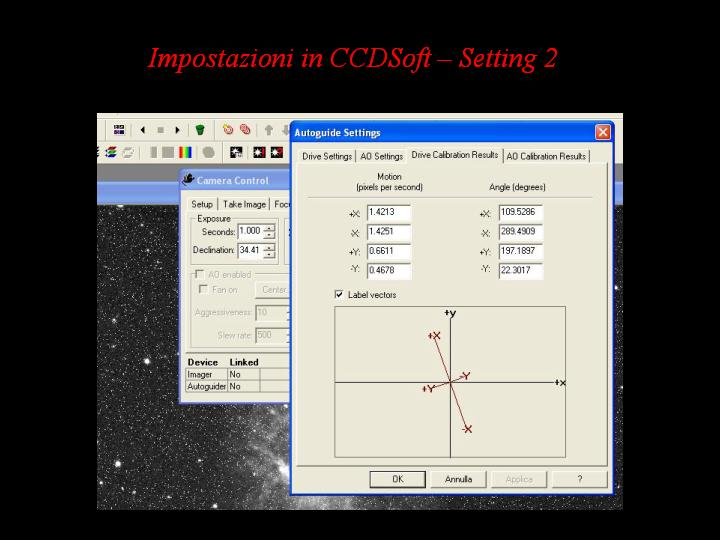Click the double red target toolbar icon
Viewport: 720px width, 540px height.
pos(245,130)
